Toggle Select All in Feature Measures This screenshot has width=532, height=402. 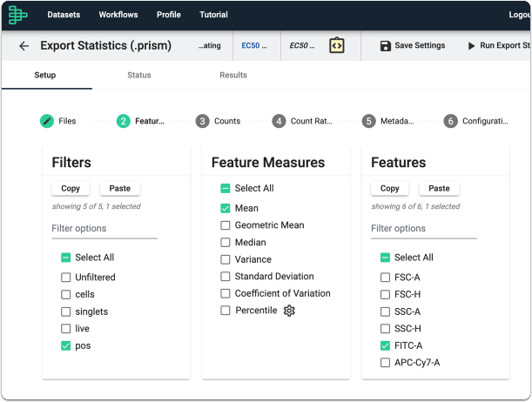click(226, 188)
